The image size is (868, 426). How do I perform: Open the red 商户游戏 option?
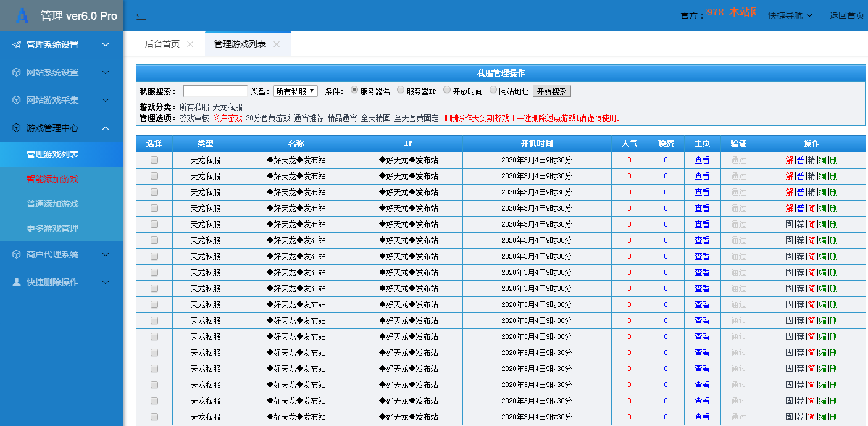coord(228,118)
